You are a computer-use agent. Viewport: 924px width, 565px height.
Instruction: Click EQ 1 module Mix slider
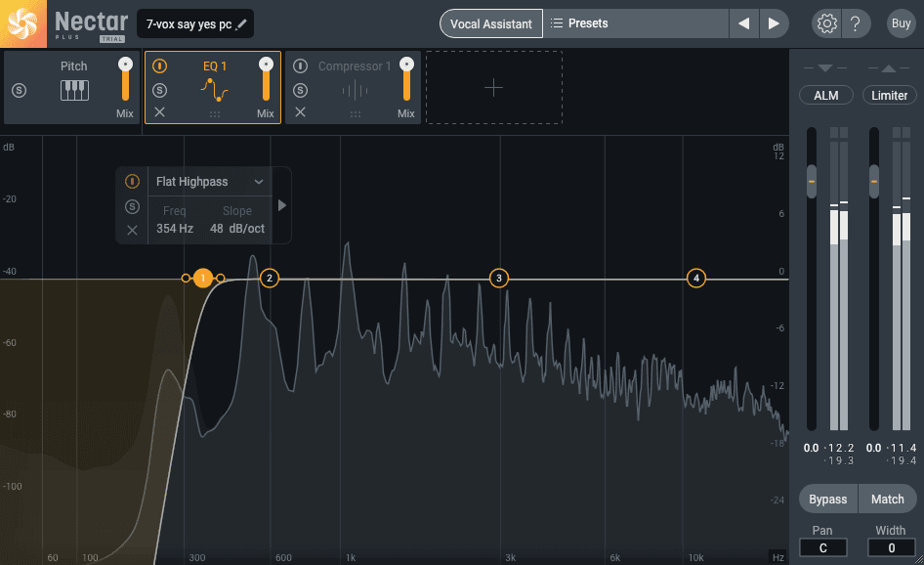coord(266,79)
